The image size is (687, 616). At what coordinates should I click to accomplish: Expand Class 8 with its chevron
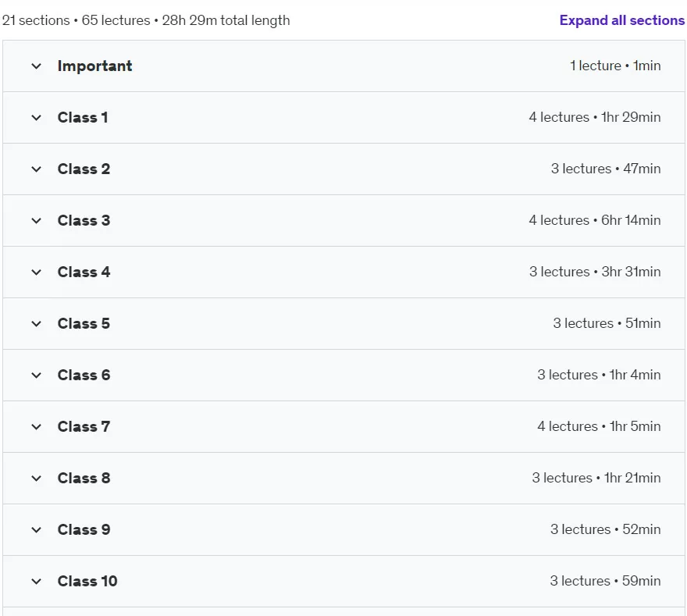37,479
